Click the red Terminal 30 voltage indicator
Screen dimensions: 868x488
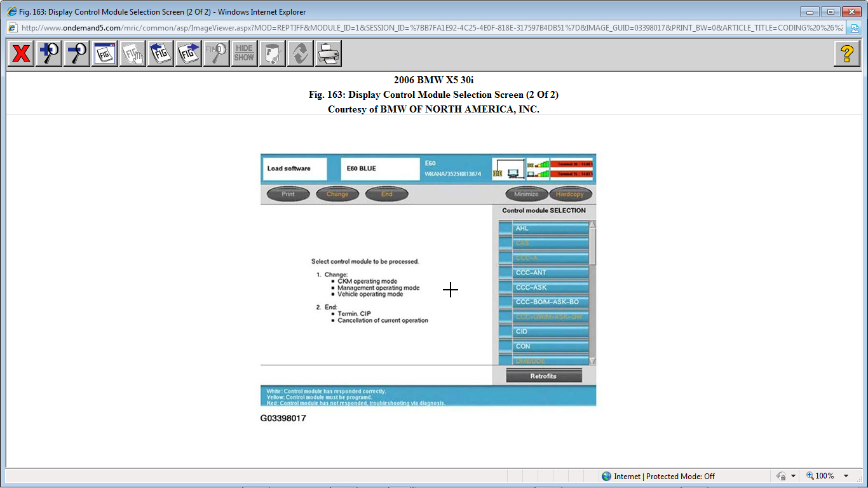571,164
